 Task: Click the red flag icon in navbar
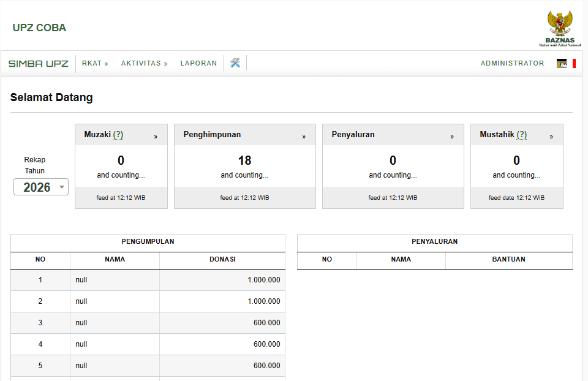[574, 63]
